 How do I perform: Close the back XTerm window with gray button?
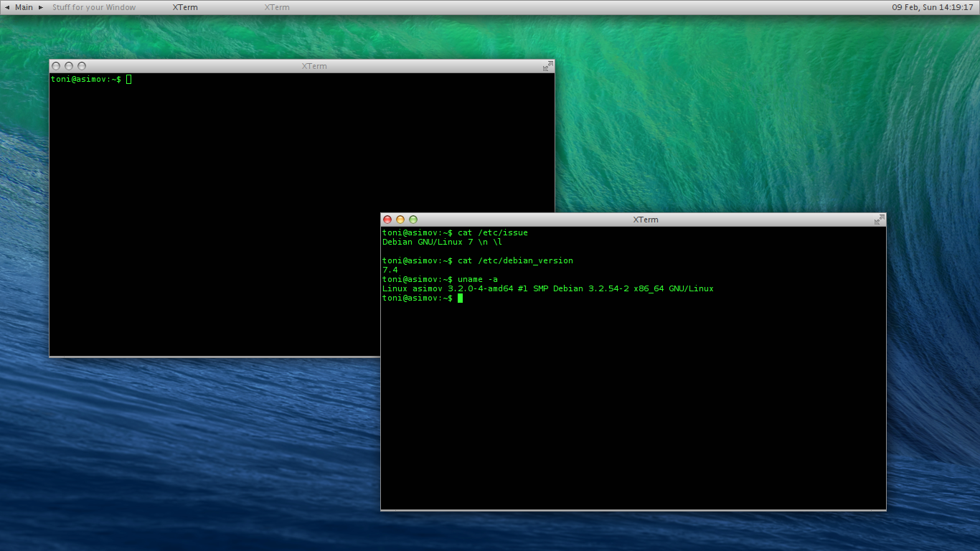pyautogui.click(x=56, y=66)
